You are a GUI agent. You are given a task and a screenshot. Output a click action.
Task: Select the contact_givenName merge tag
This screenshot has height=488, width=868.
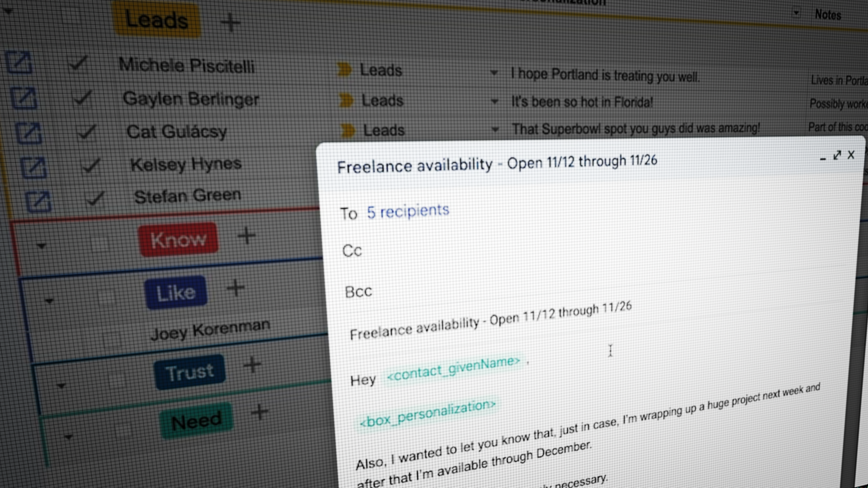(453, 369)
